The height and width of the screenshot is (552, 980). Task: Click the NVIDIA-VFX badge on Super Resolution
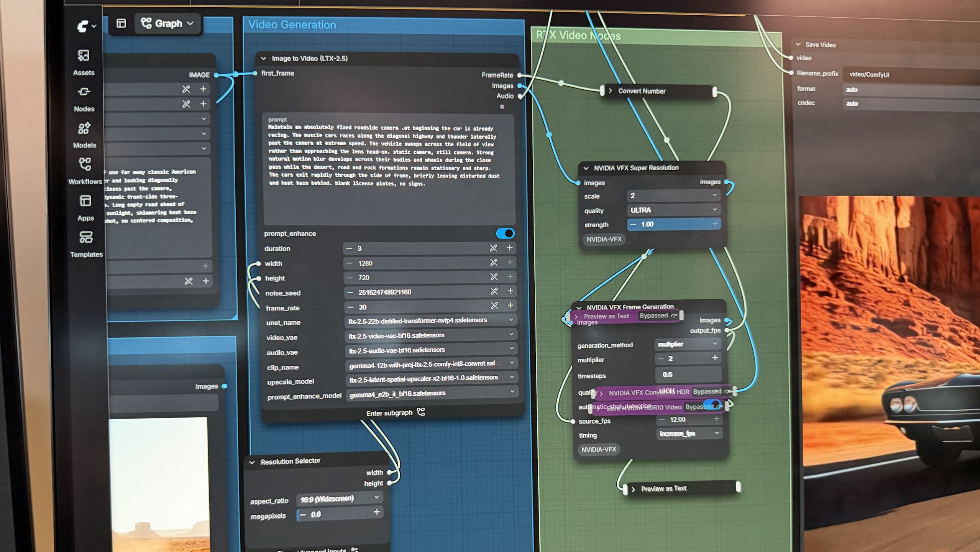(604, 240)
